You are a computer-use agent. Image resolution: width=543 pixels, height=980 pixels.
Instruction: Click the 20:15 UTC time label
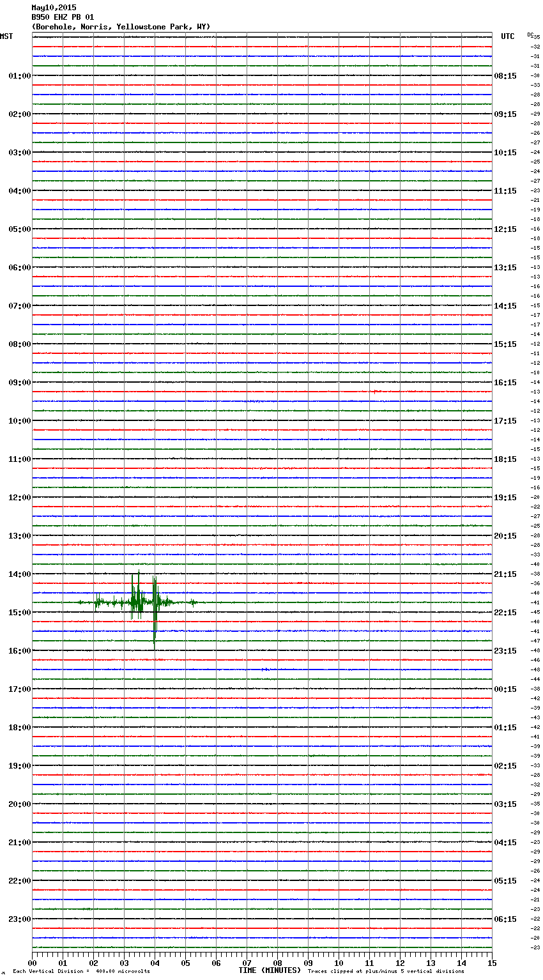(505, 536)
